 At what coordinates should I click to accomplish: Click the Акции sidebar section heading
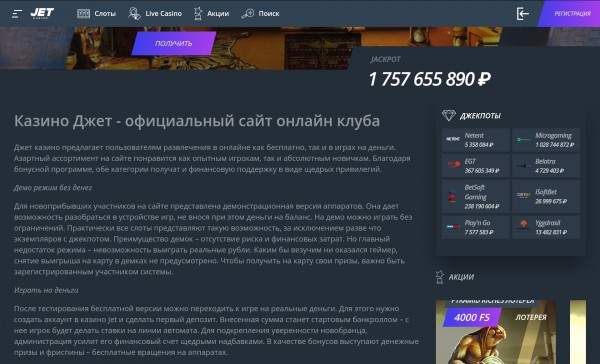point(461,277)
